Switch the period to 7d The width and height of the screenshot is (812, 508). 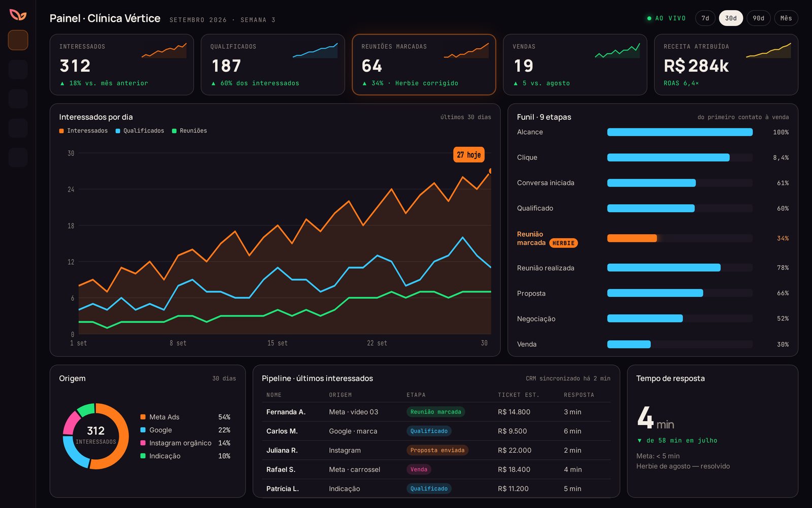point(705,18)
